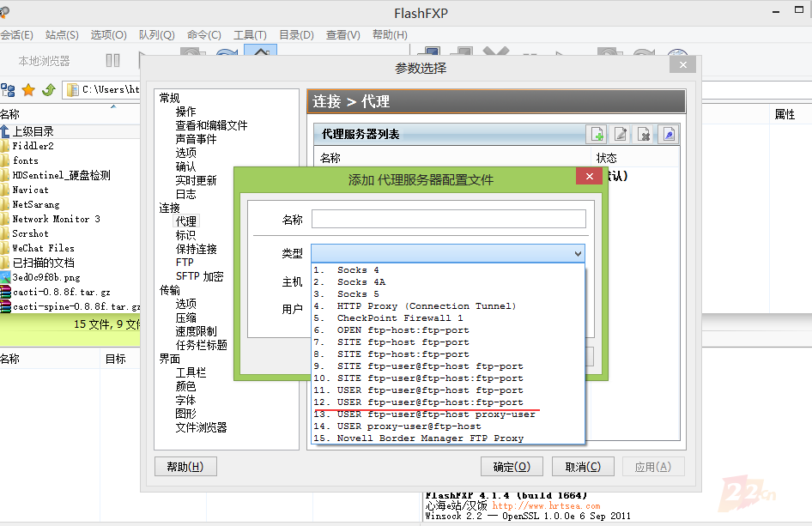Viewport: 812px width, 526px height.
Task: Select 工具栏 under 界面
Action: [191, 372]
